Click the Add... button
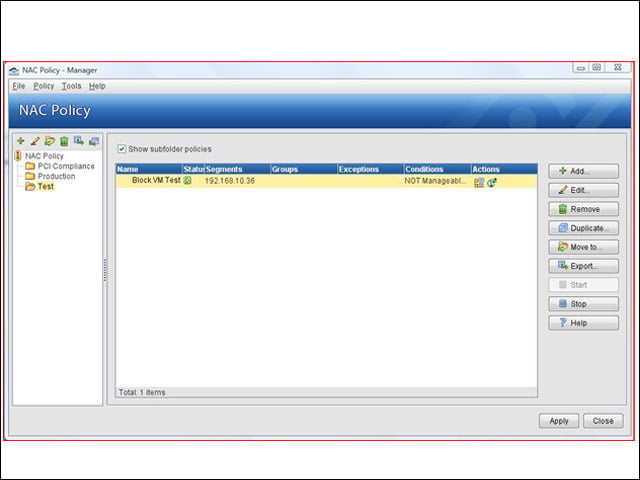This screenshot has width=640, height=480. (583, 171)
